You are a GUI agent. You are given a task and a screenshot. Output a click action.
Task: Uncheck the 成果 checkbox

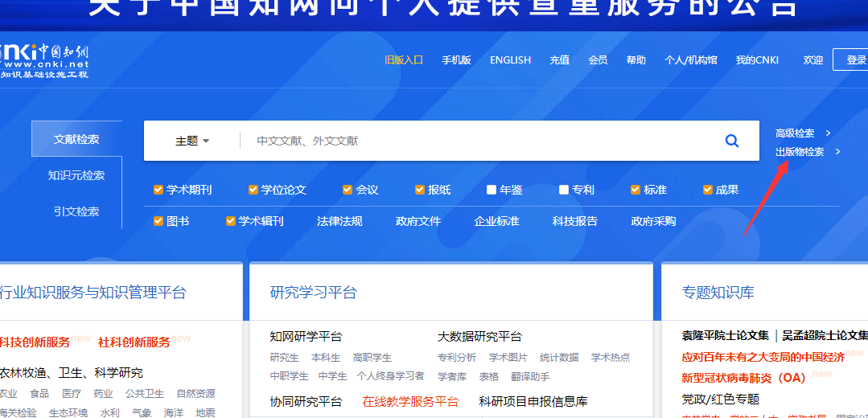click(707, 191)
